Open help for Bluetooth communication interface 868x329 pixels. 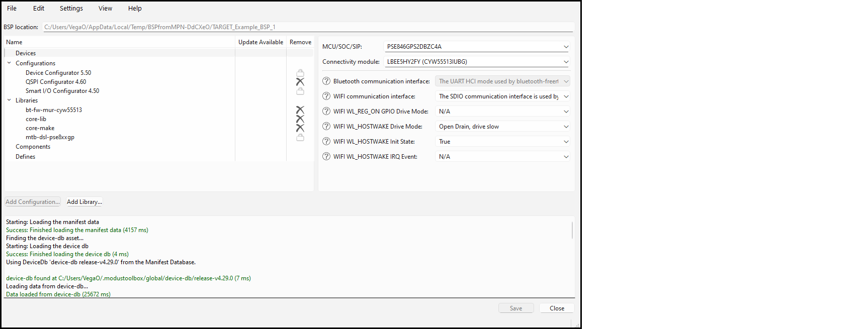click(x=326, y=81)
